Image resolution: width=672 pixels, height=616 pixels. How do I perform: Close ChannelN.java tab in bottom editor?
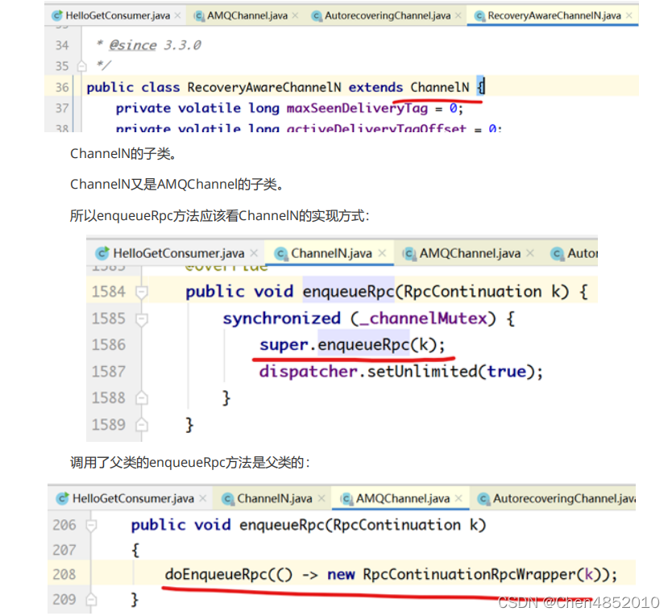click(x=321, y=498)
